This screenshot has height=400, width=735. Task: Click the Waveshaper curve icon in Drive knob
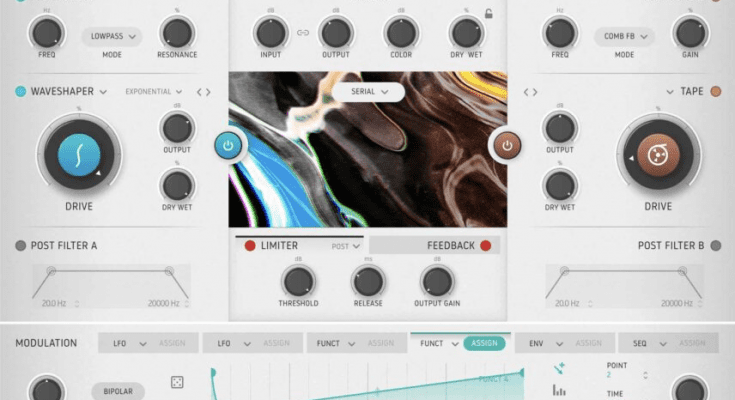[x=78, y=156]
